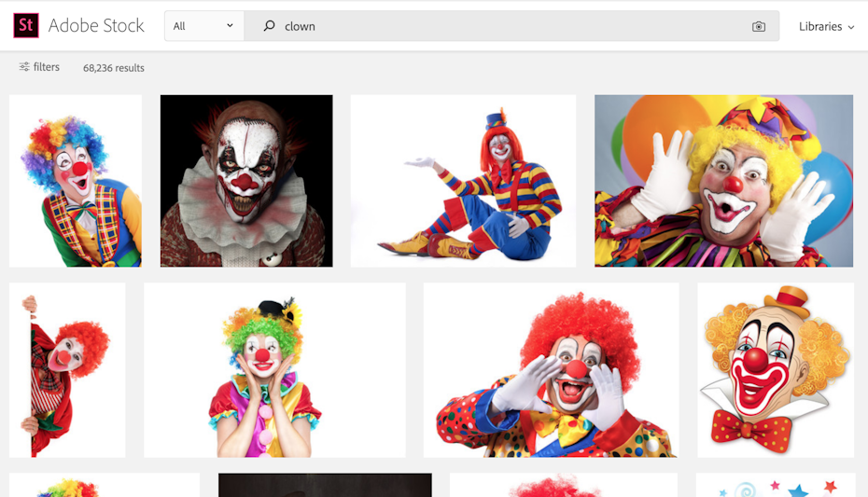
Task: Select the green-wig clown holding her cheeks
Action: [x=274, y=370]
